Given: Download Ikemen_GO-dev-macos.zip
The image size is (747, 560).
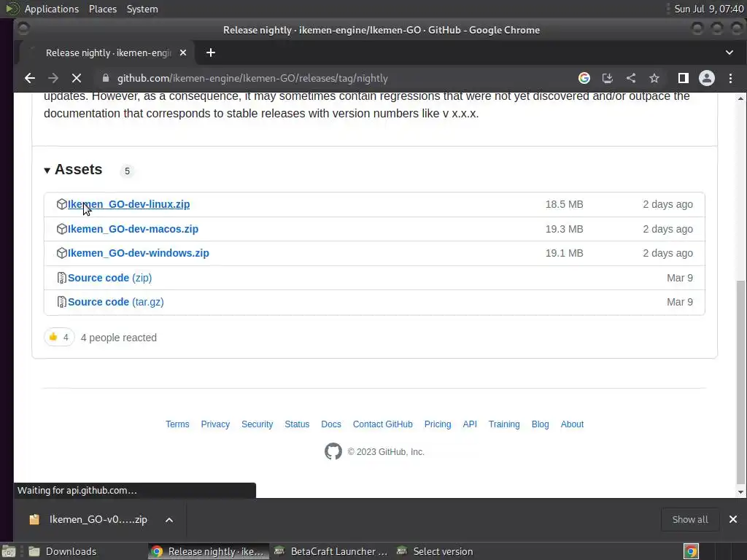Looking at the screenshot, I should pyautogui.click(x=133, y=229).
